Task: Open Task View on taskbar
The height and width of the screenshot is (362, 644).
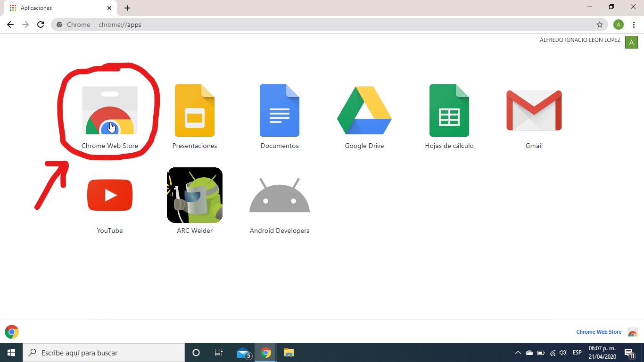Action: pyautogui.click(x=219, y=353)
